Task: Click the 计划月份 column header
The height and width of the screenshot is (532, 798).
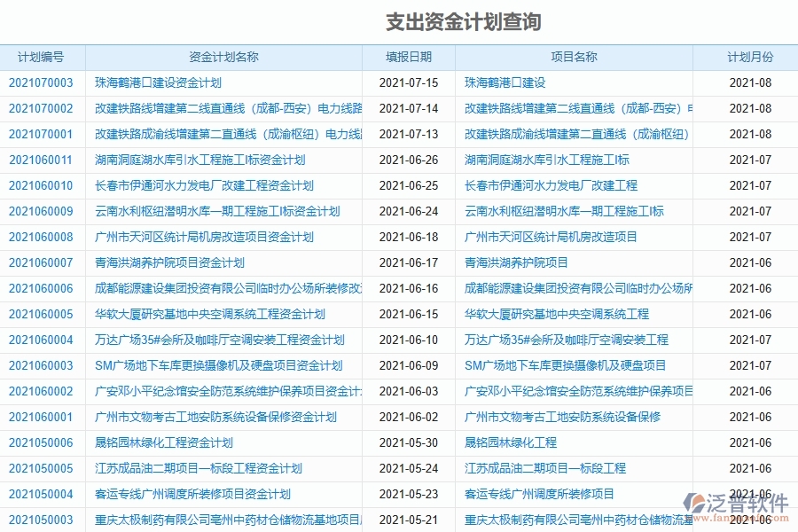Action: [747, 57]
